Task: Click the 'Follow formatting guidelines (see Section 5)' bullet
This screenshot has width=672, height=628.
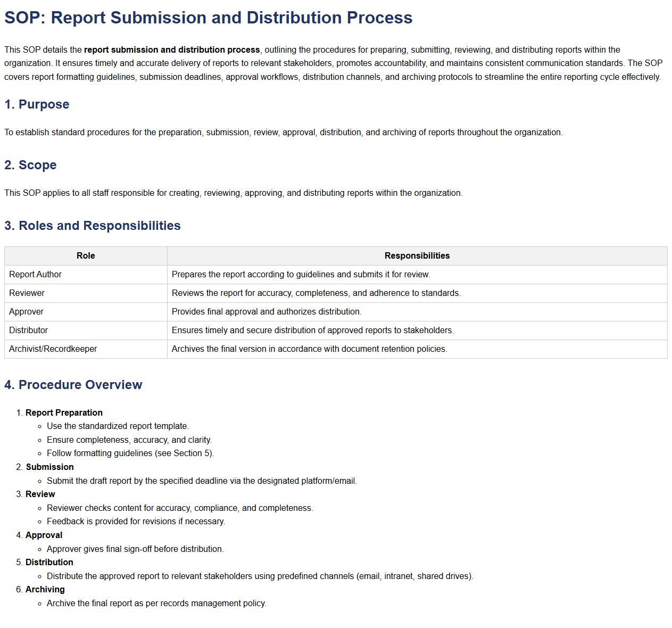Action: click(x=130, y=453)
